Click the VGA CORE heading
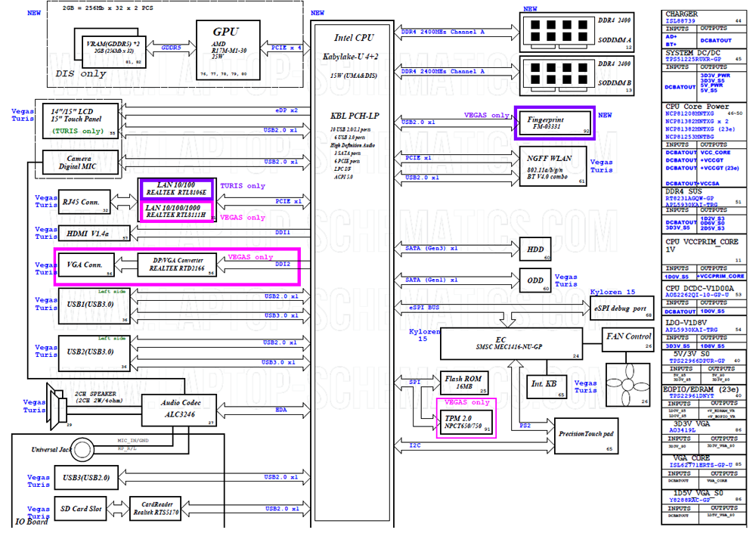 (x=692, y=457)
